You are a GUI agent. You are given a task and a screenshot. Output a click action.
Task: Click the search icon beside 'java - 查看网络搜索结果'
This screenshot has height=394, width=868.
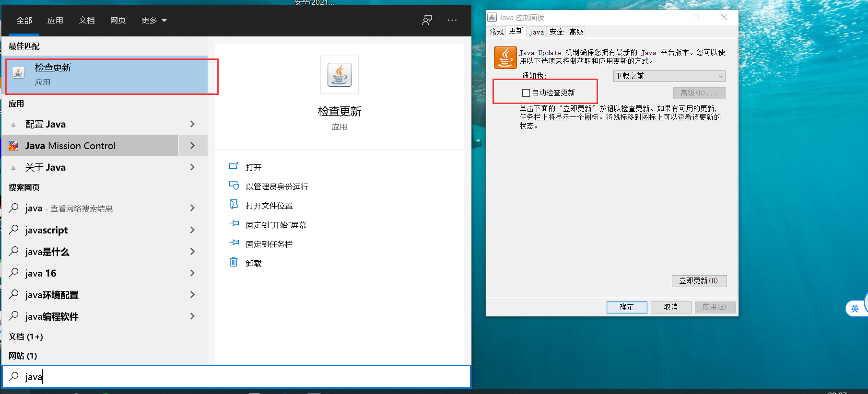pos(14,208)
